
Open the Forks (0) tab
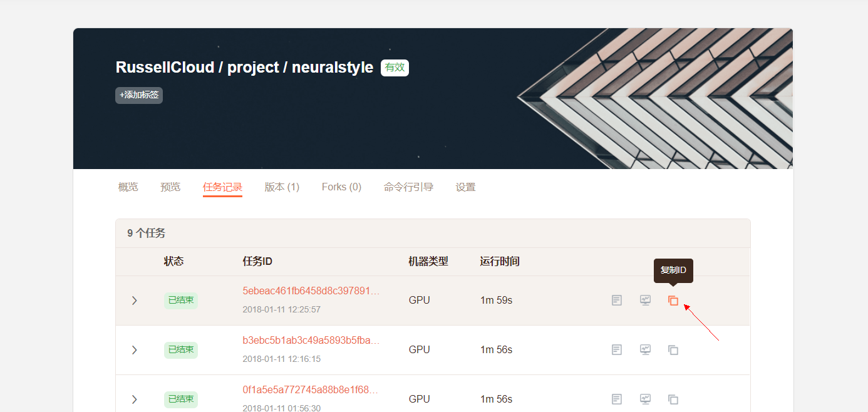tap(341, 187)
